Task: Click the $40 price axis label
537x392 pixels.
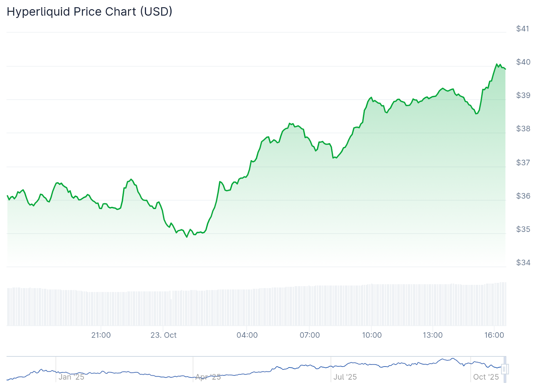Action: (523, 62)
